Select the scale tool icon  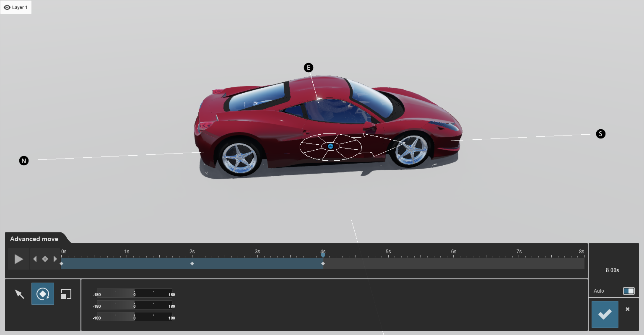(x=66, y=294)
